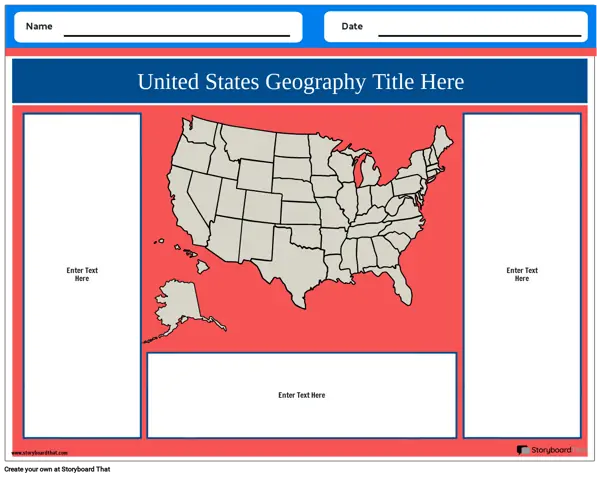
Task: Open the www.storyboardthat.com link
Action: pyautogui.click(x=40, y=453)
